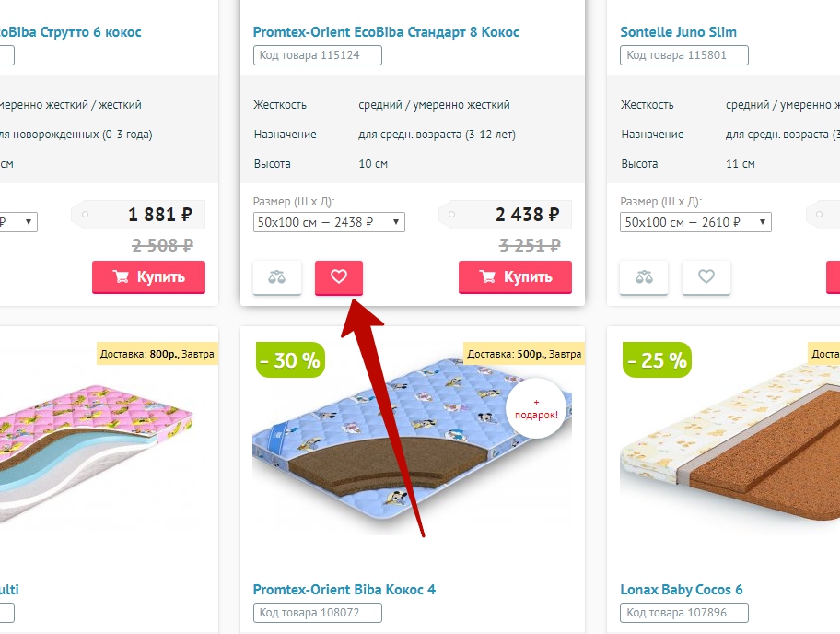Open Sontelle Juno Slim product page
Screen dimensions: 840x634
[678, 32]
